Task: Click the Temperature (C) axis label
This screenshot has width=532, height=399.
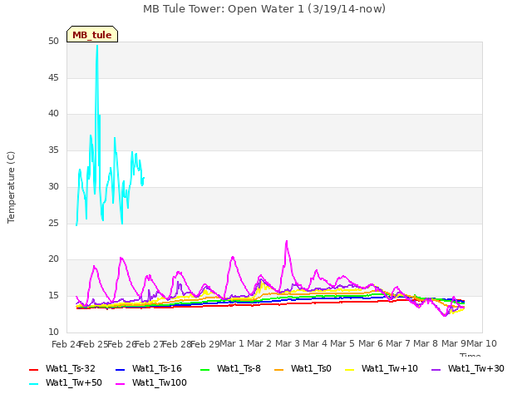Action: 11,187
